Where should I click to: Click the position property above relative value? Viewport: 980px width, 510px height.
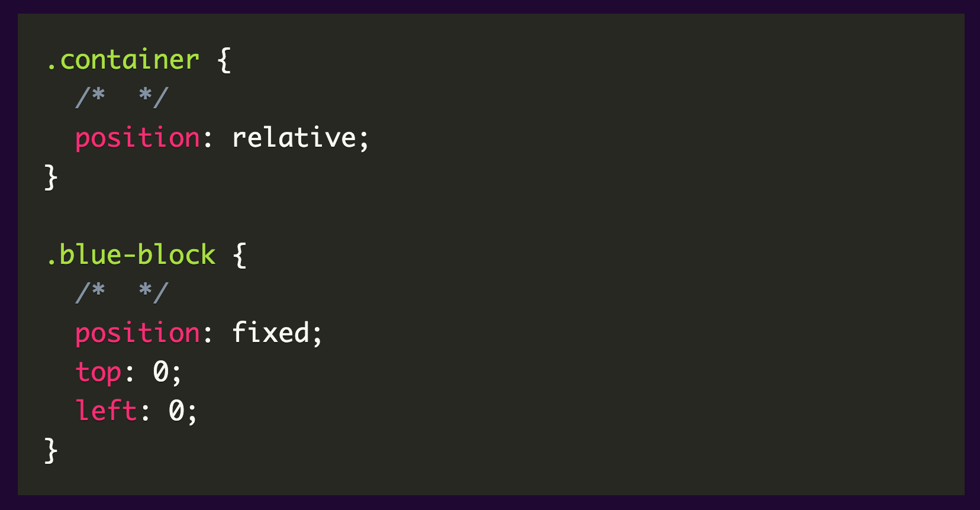[x=137, y=138]
